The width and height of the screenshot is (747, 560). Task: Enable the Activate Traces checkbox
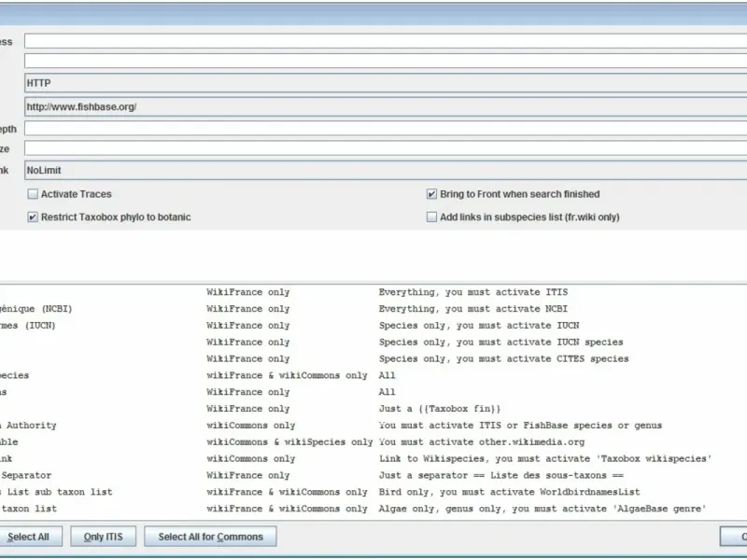33,194
